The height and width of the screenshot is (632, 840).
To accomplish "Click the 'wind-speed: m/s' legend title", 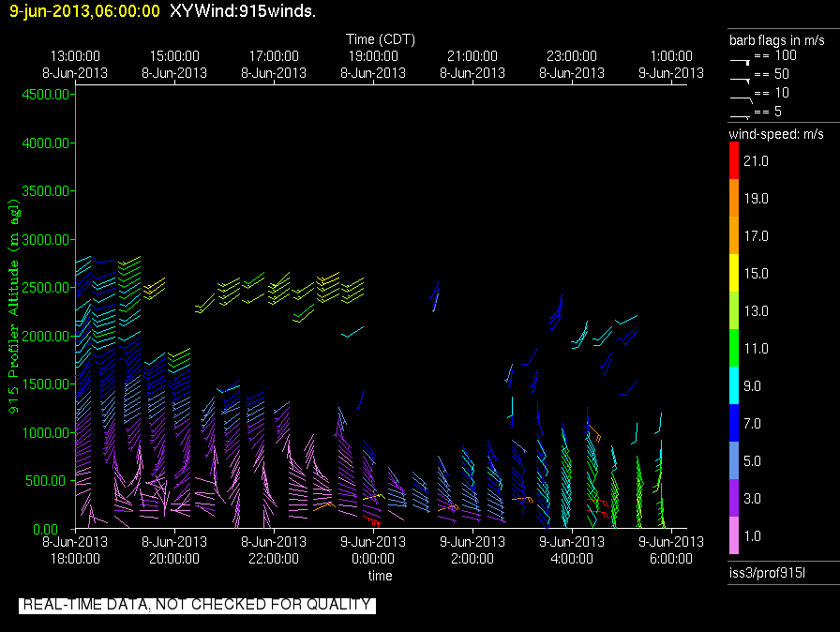I will click(776, 134).
